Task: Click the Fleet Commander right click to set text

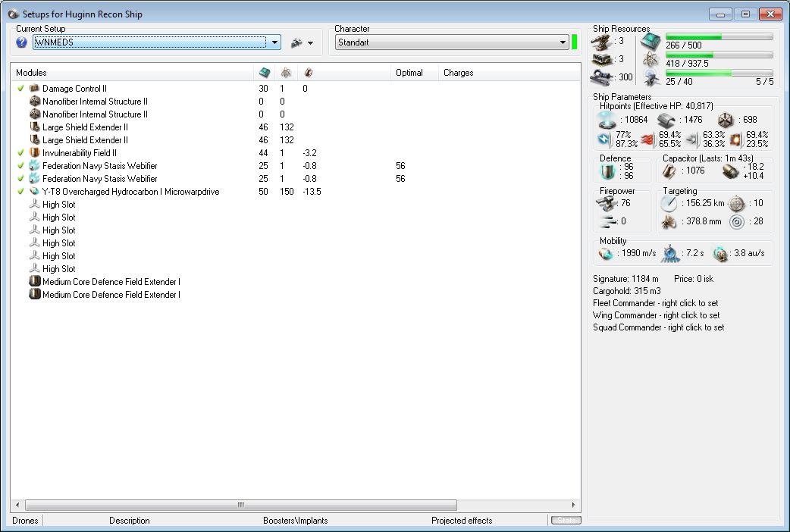Action: pyautogui.click(x=656, y=303)
